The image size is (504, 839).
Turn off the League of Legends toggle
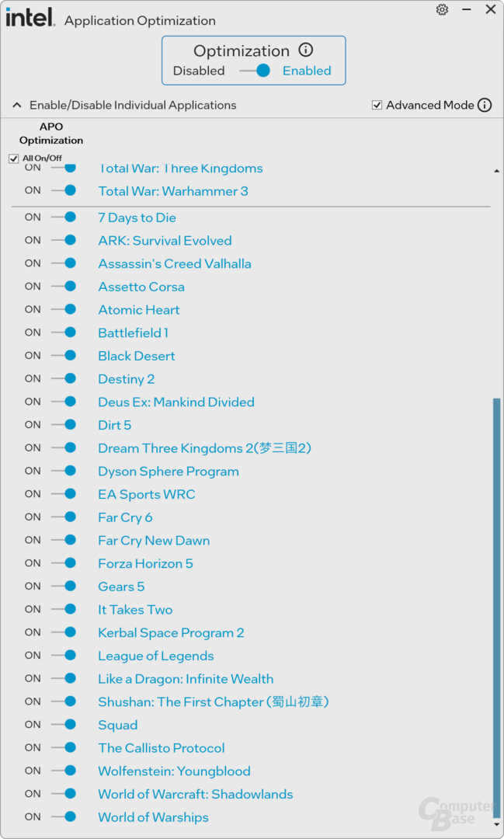click(x=64, y=656)
